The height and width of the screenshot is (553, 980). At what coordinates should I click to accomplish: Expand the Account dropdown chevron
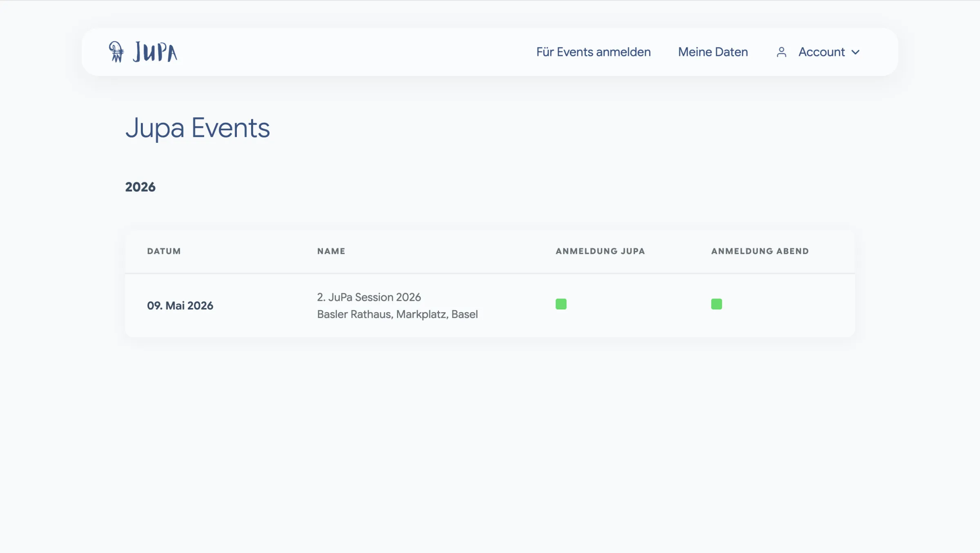coord(855,52)
